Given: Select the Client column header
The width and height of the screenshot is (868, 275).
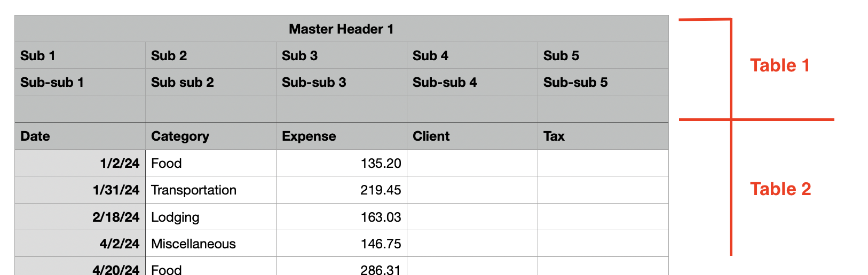Looking at the screenshot, I should coord(472,136).
